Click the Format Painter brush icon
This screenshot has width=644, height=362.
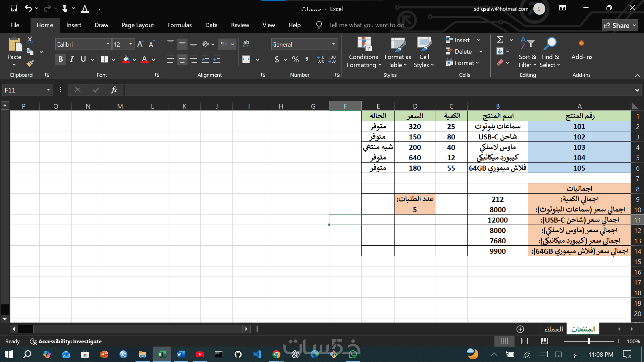coord(30,63)
